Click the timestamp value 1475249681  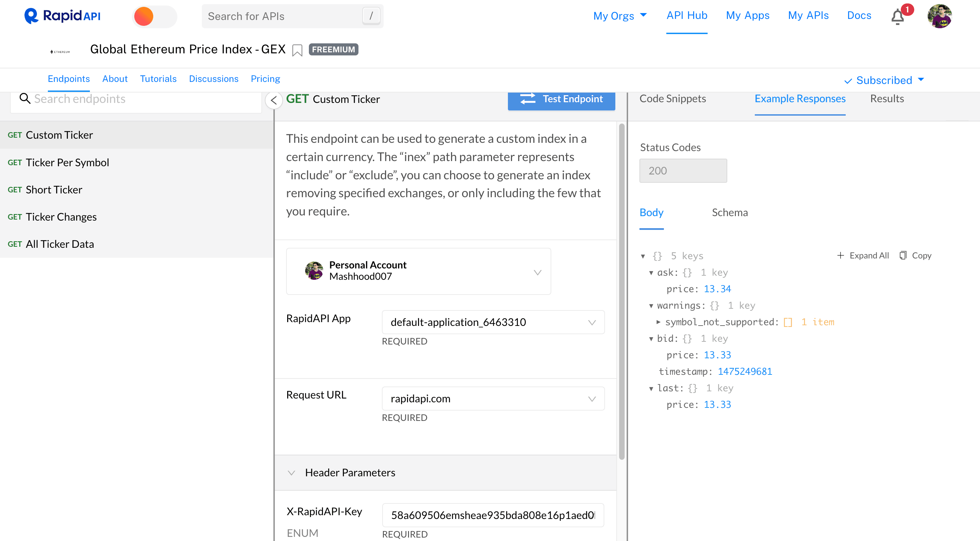click(745, 371)
